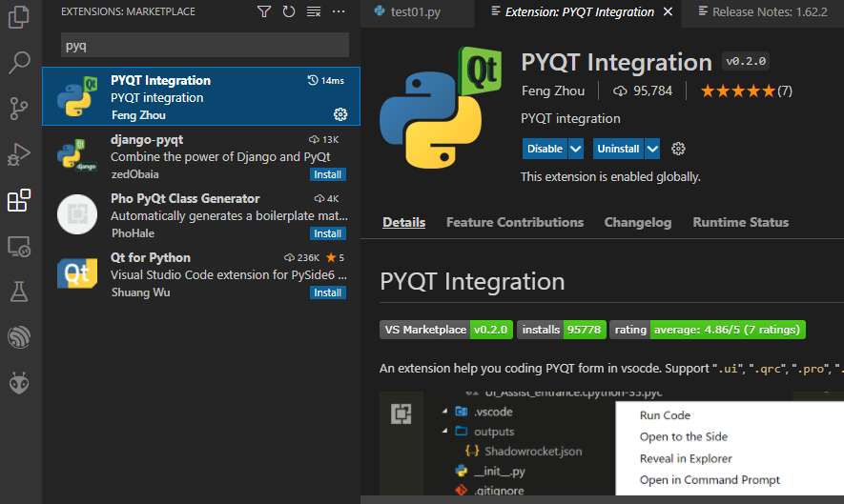Click the PYQT Integration large logo

point(441,108)
